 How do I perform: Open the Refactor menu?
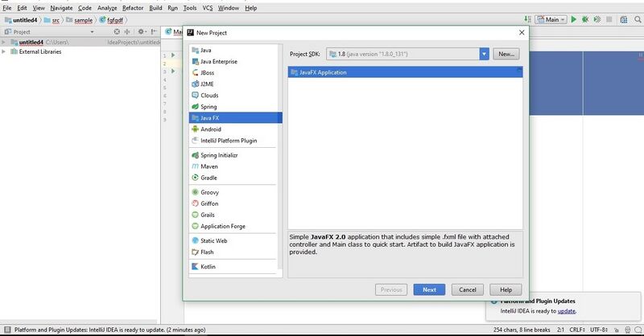pyautogui.click(x=133, y=8)
